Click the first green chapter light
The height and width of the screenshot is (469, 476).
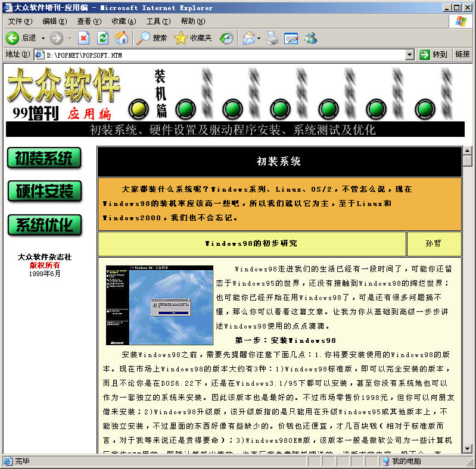click(185, 109)
